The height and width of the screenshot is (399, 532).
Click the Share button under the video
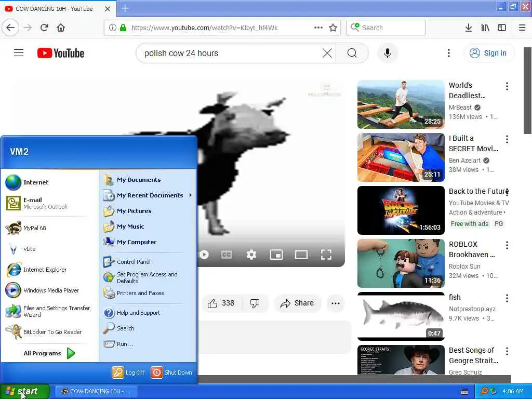pos(297,303)
